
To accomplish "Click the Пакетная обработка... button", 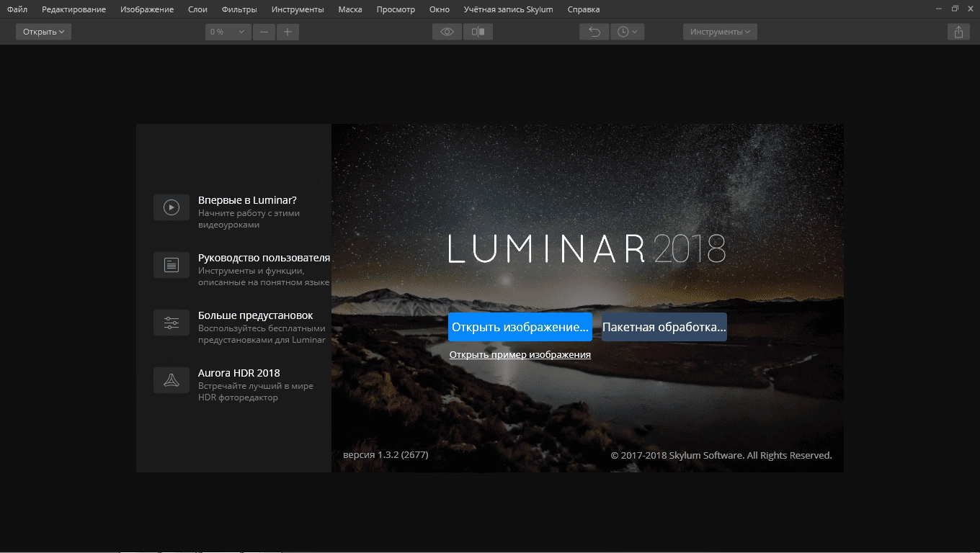I will coord(664,327).
